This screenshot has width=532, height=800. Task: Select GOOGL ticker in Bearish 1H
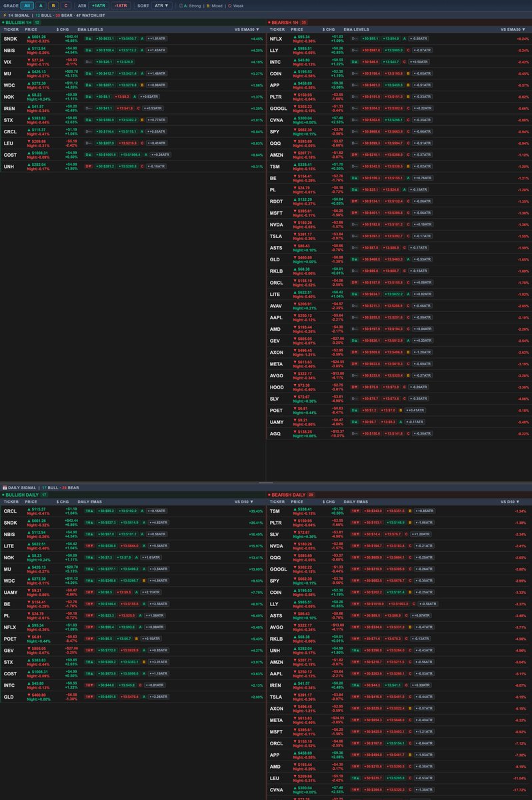tap(280, 107)
